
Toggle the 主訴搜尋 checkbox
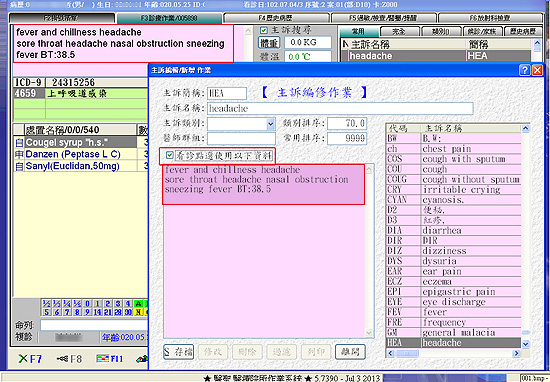pyautogui.click(x=263, y=31)
